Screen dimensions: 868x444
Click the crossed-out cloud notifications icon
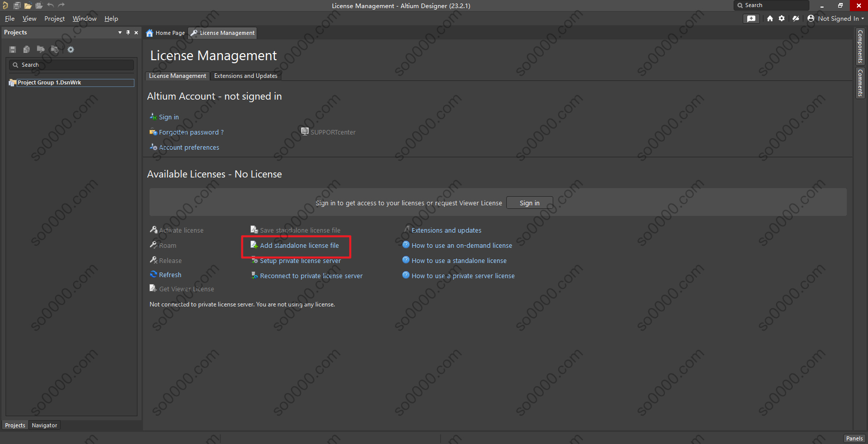coord(796,18)
